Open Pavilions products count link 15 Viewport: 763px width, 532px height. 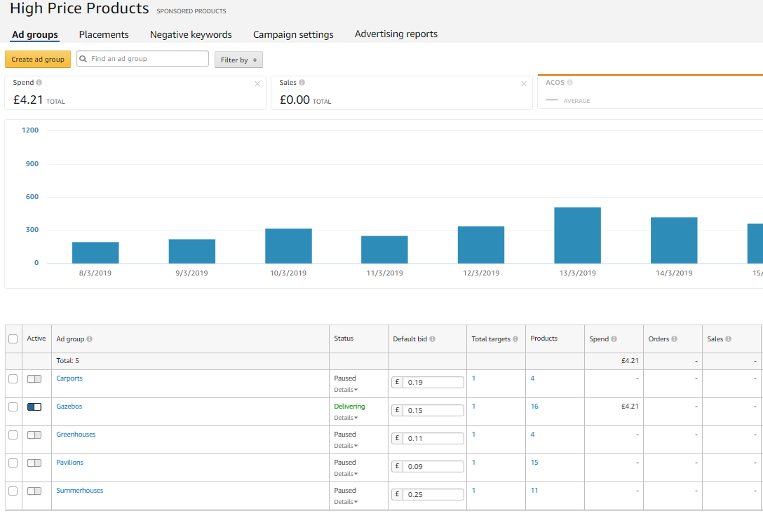pyautogui.click(x=534, y=463)
